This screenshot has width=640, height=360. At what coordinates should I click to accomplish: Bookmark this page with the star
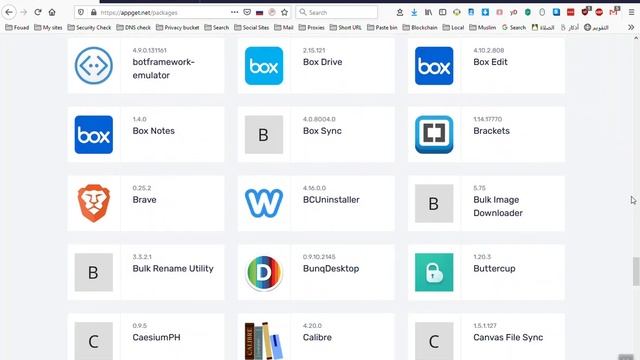pyautogui.click(x=284, y=12)
